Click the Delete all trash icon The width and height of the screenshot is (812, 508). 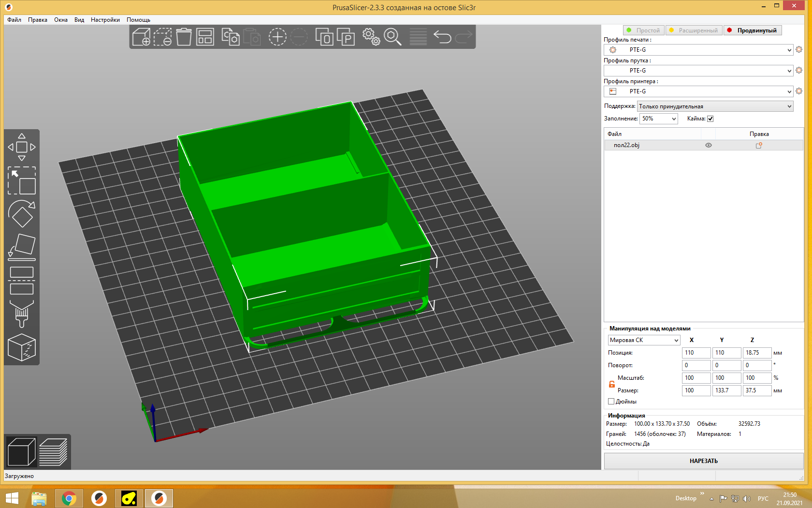tap(184, 37)
